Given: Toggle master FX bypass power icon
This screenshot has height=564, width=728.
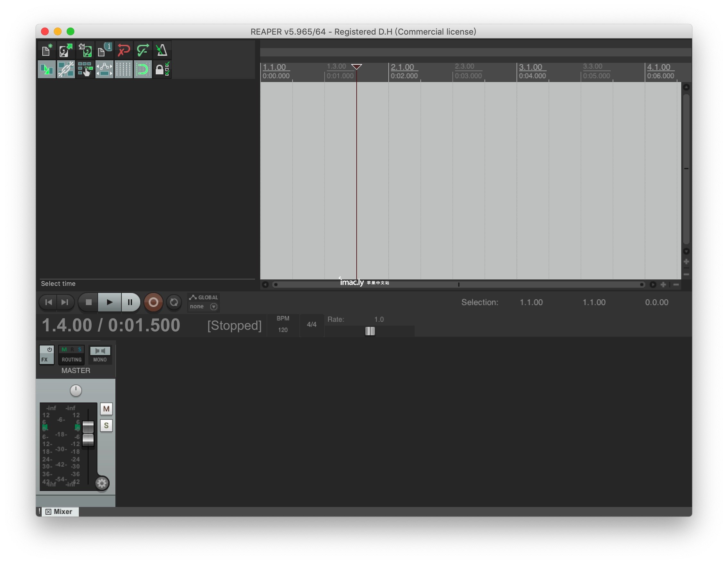Looking at the screenshot, I should [x=49, y=350].
